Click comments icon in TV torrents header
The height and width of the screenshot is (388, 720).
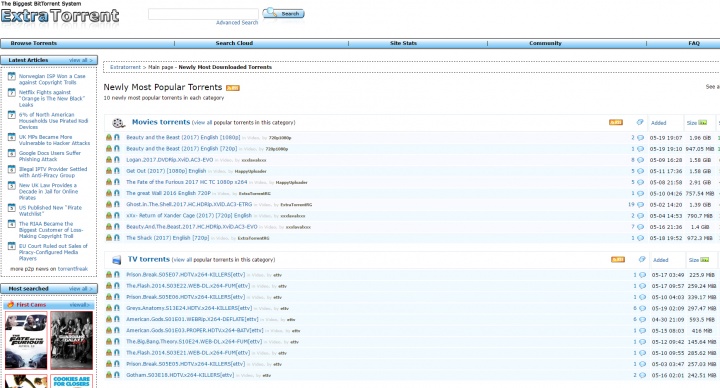pyautogui.click(x=642, y=259)
